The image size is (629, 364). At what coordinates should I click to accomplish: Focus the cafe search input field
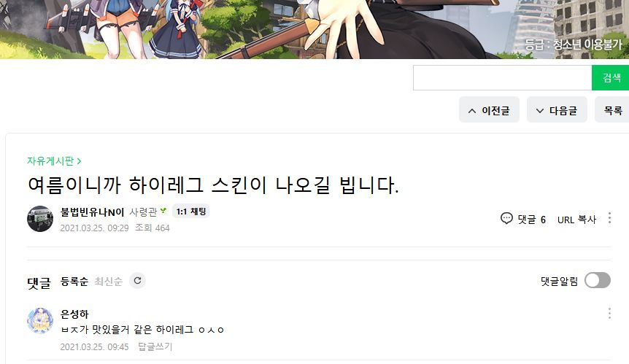[x=503, y=78]
